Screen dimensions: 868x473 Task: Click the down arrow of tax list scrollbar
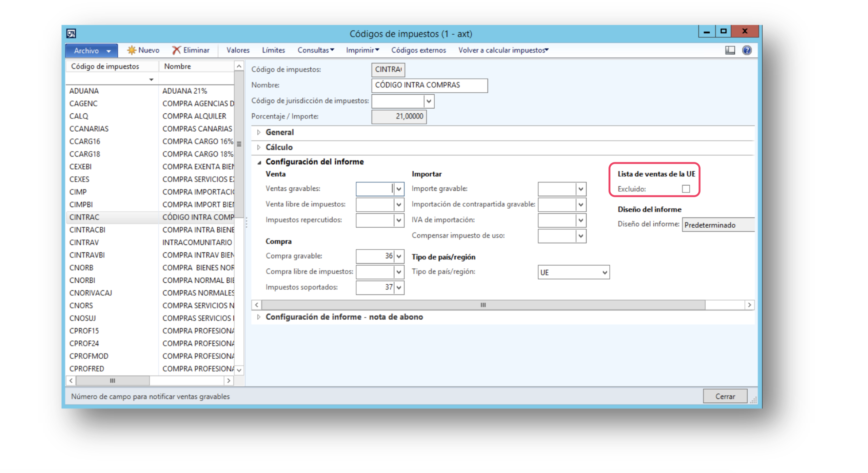[239, 370]
